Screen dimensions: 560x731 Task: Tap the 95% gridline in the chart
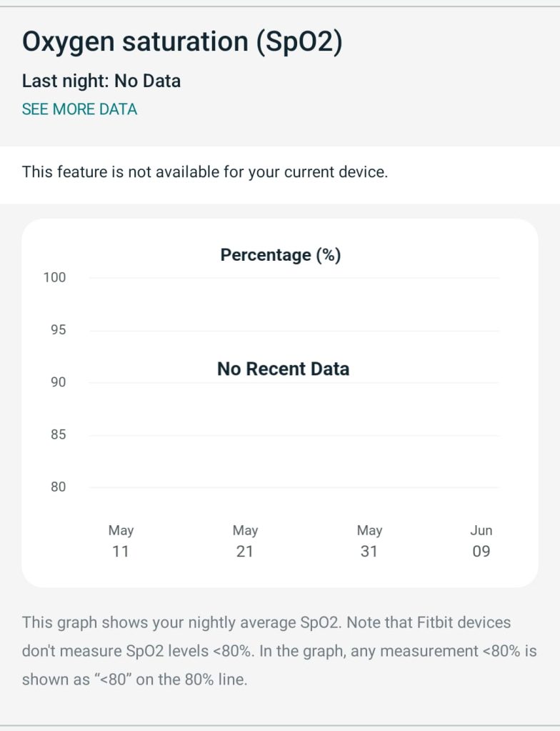(x=294, y=331)
